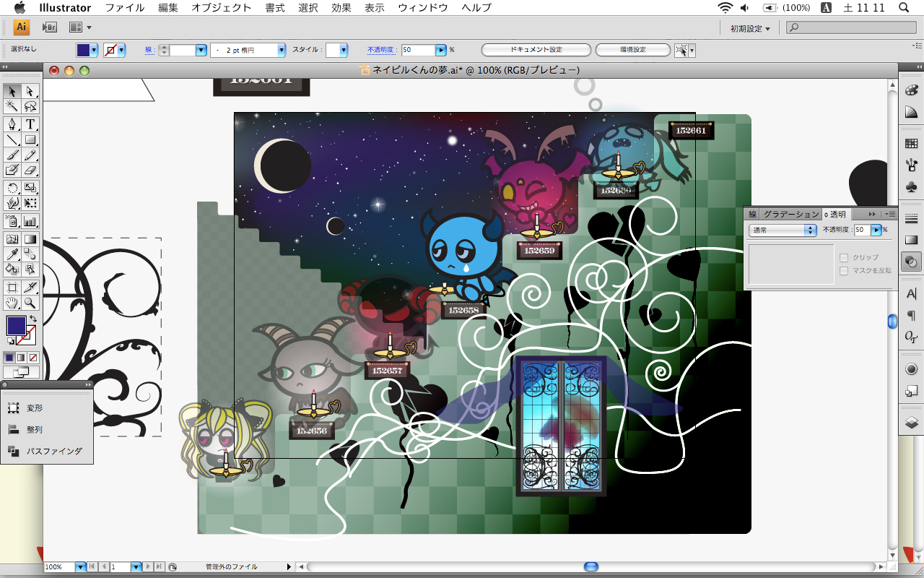Open the ウィンドウ menu
The image size is (924, 578).
point(423,8)
